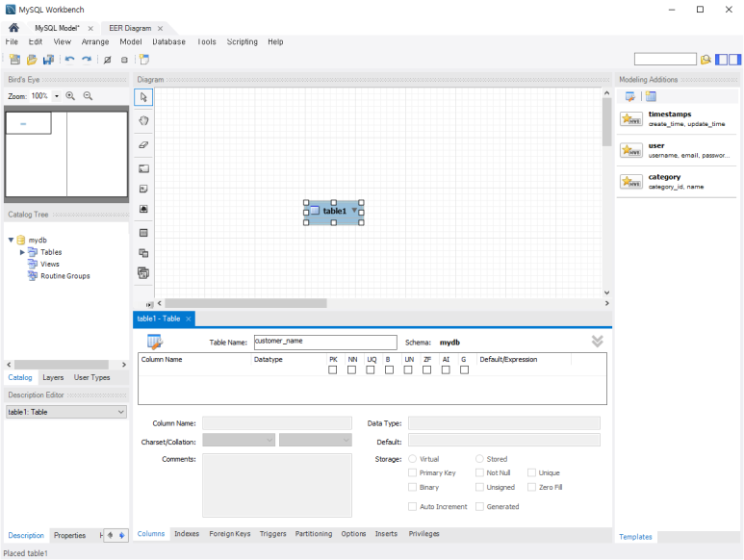Image resolution: width=744 pixels, height=560 pixels.
Task: Click the user template icon
Action: 631,150
